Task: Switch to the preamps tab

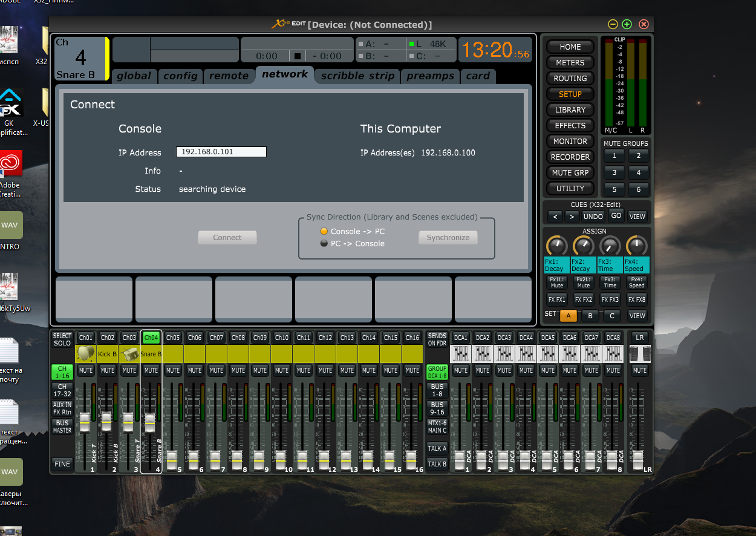Action: [x=430, y=76]
